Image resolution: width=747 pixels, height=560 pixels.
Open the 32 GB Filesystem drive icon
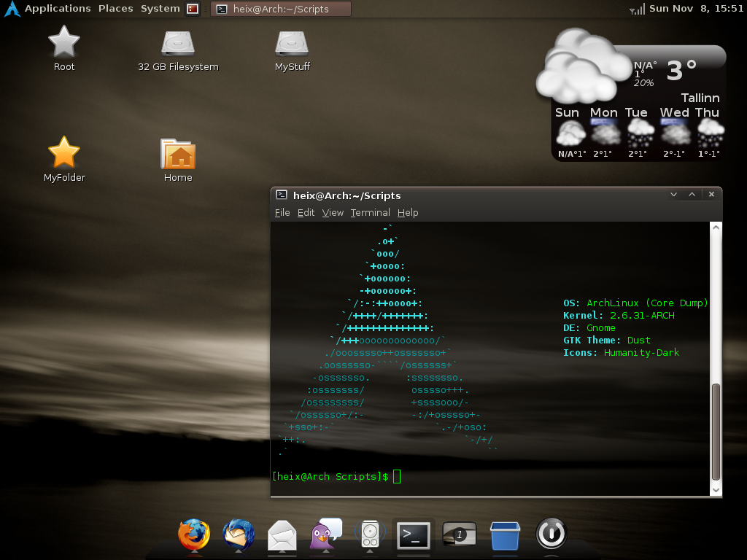point(178,43)
